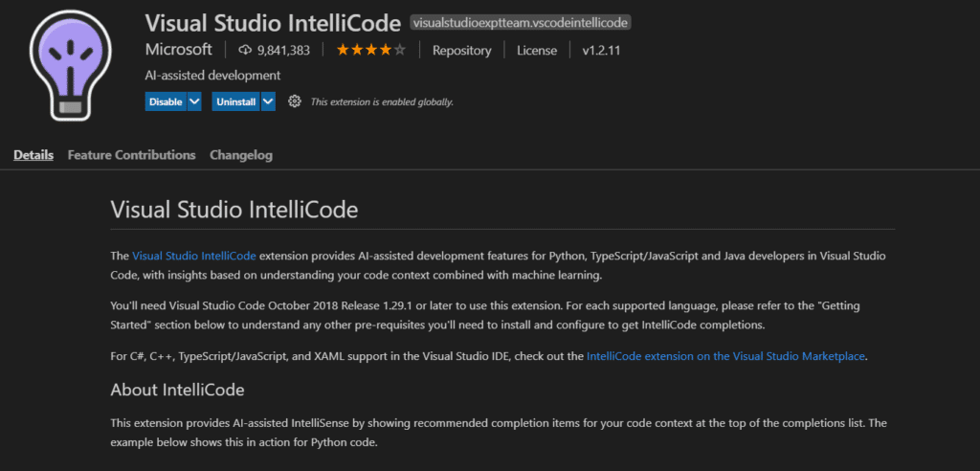This screenshot has width=980, height=471.
Task: Open the manage gear icon
Action: click(295, 101)
